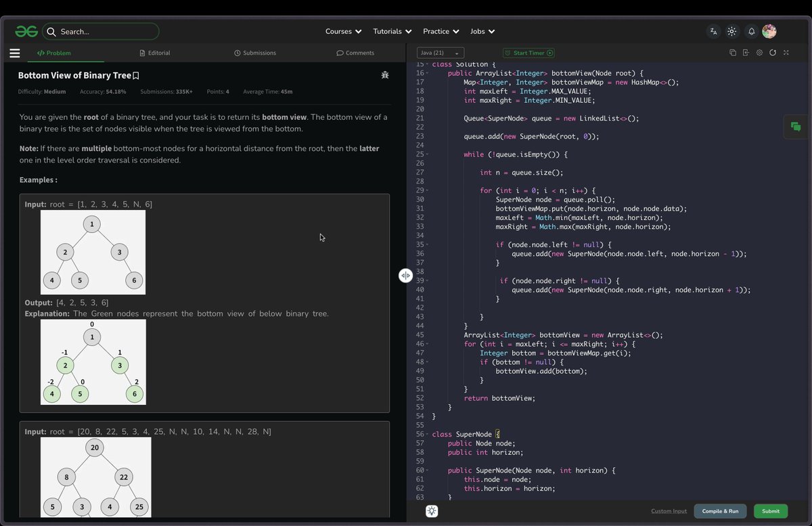Open the floating chat icon

point(796,127)
